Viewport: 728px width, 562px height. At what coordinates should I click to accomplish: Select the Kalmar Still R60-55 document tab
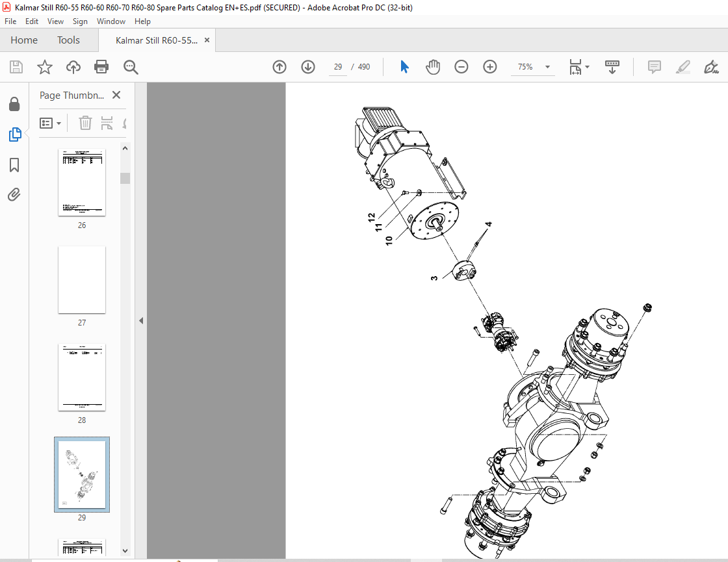click(157, 40)
